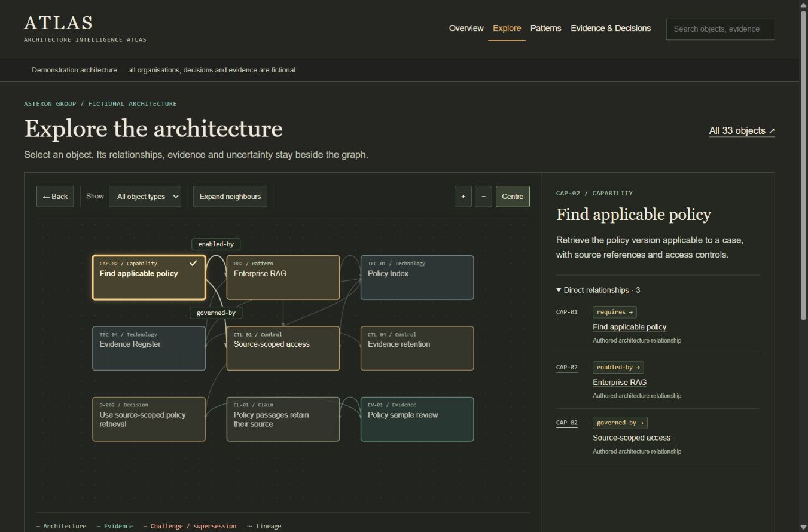The width and height of the screenshot is (808, 532).
Task: Select the Source-scoped access control node
Action: [283, 348]
